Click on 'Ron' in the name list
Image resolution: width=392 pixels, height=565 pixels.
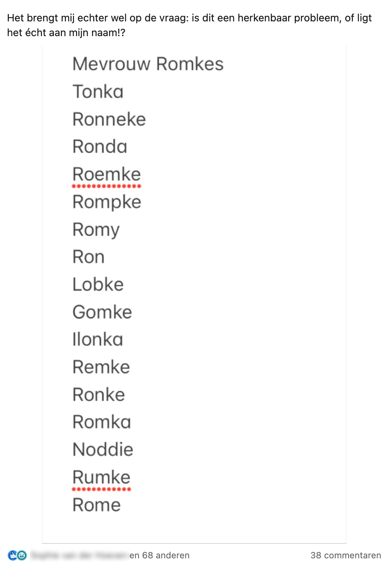coord(88,257)
